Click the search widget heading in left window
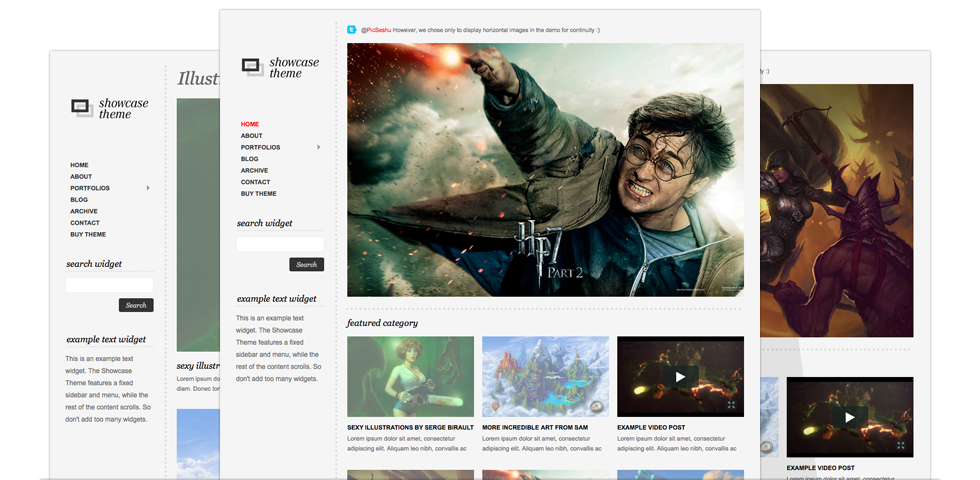Image resolution: width=980 pixels, height=480 pixels. click(x=94, y=264)
